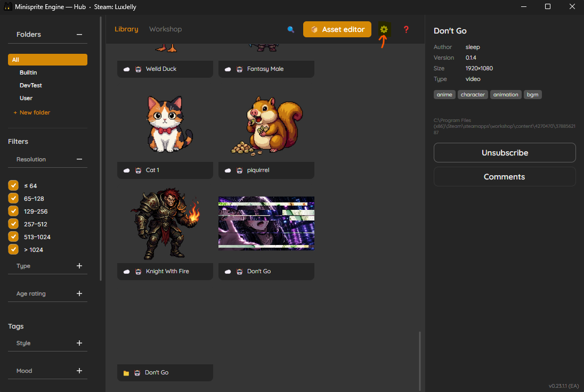Click the animation tag
This screenshot has height=392, width=584.
[x=506, y=95]
